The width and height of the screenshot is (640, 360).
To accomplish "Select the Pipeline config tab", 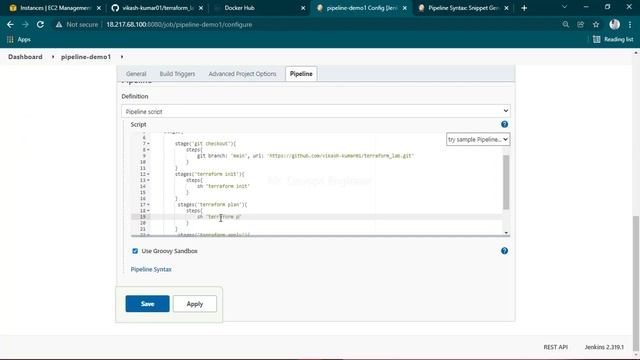I will 301,74.
